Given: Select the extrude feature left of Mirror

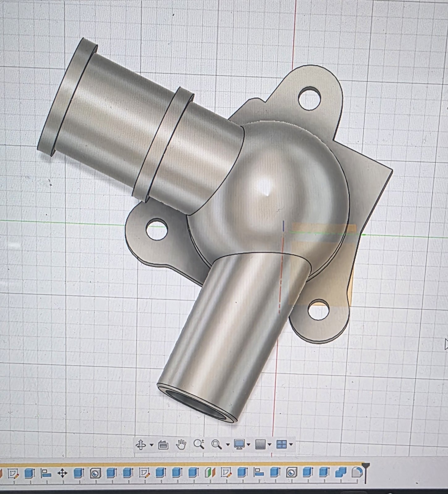Looking at the screenshot, I should 193,473.
